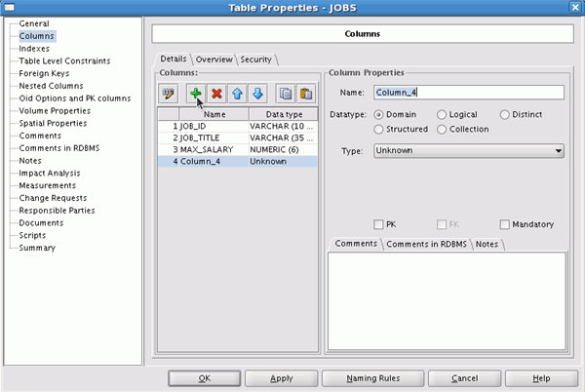
Task: Select Nested Columns
Action: (x=51, y=86)
